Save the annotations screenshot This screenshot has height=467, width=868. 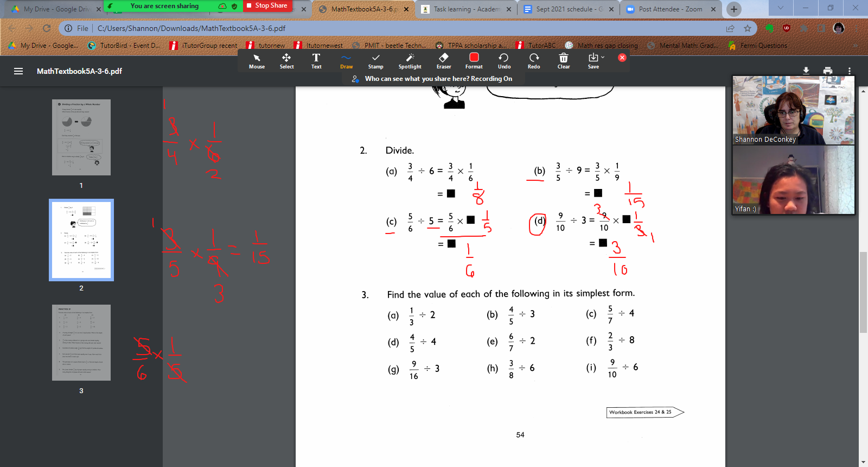click(x=593, y=61)
